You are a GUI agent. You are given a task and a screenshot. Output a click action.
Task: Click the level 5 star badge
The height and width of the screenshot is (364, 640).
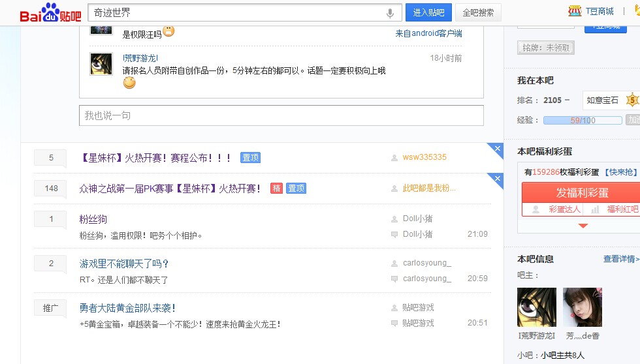[632, 100]
